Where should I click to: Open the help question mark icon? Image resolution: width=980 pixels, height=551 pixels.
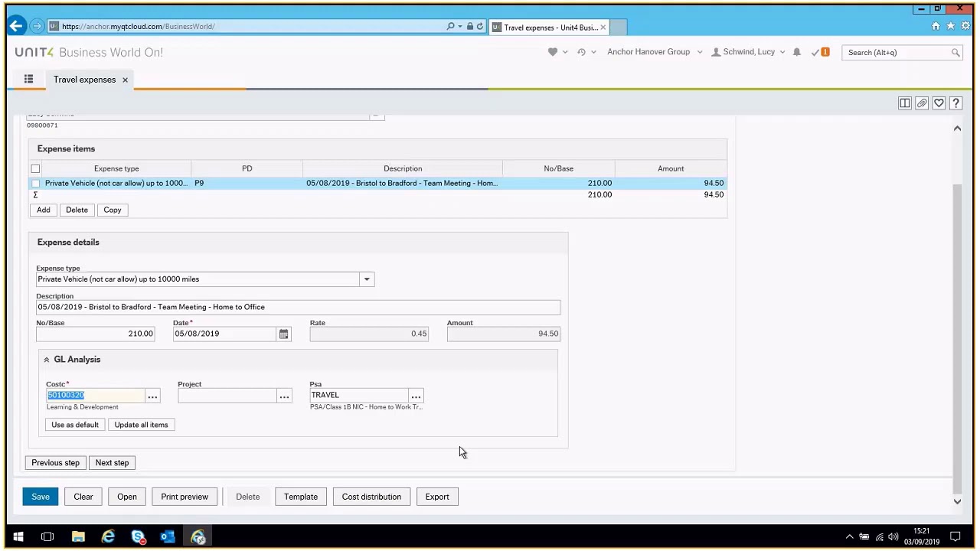955,103
